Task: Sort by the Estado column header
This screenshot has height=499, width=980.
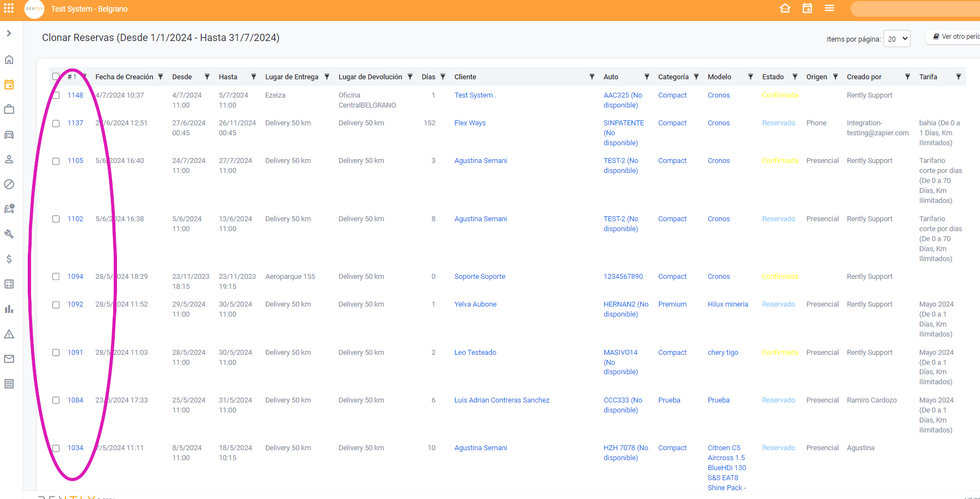Action: 773,77
